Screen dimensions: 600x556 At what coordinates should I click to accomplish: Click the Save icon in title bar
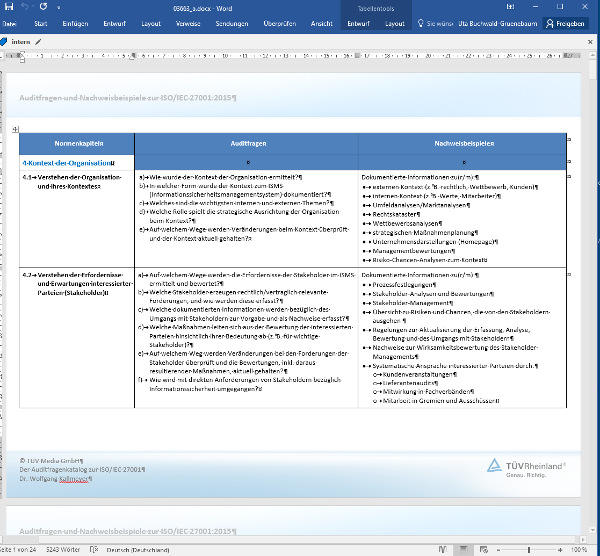pyautogui.click(x=7, y=6)
